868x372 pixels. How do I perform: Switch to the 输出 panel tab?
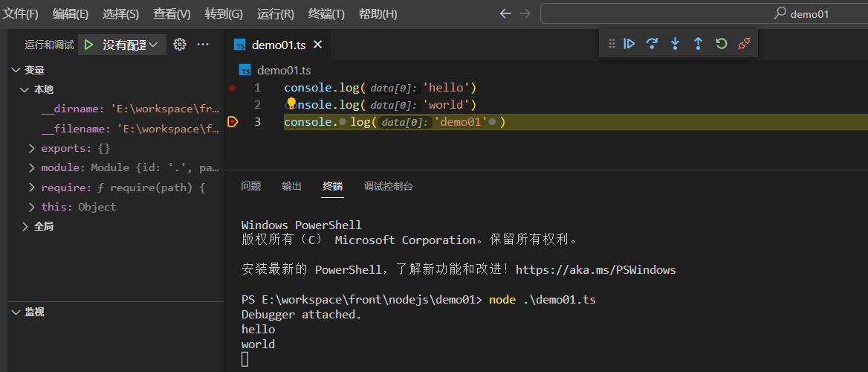(292, 186)
